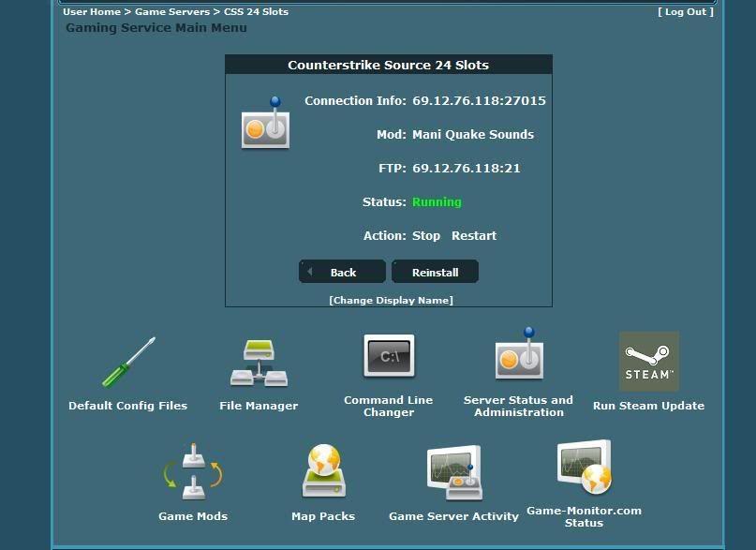Click the connection address 69.12.76.118:27015

480,101
